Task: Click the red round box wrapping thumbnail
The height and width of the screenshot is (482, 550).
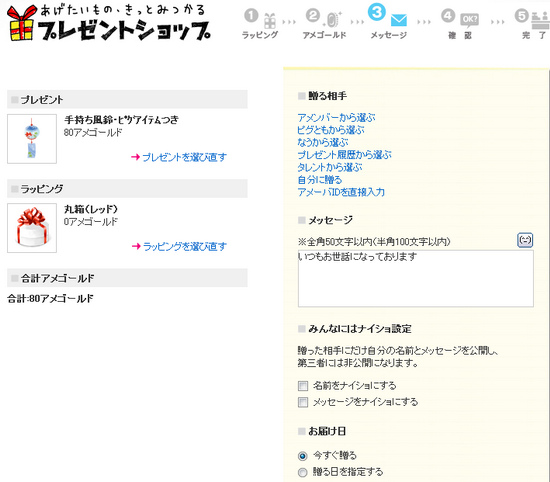Action: click(x=32, y=228)
